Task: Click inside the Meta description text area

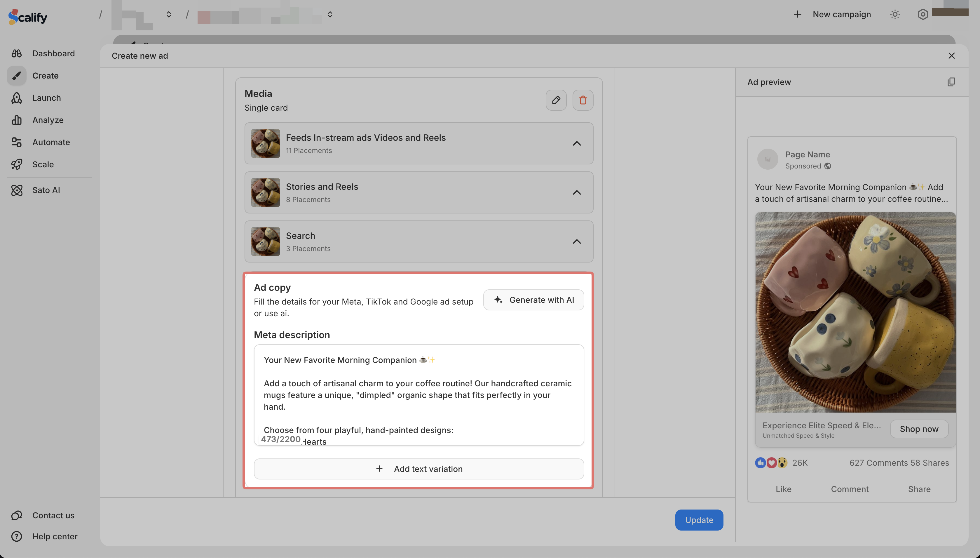Action: point(418,395)
